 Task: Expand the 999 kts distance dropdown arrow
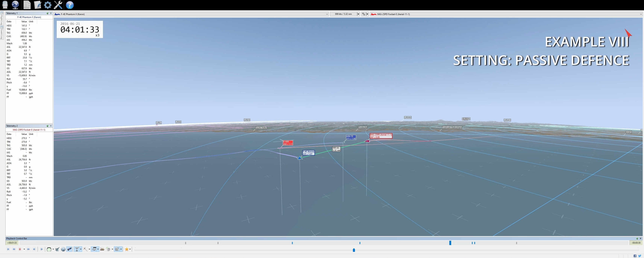tap(358, 14)
